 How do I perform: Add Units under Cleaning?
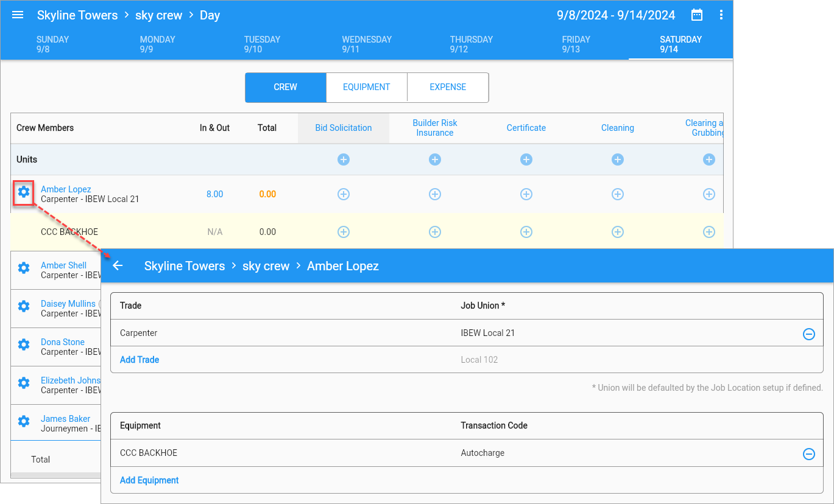coord(618,159)
